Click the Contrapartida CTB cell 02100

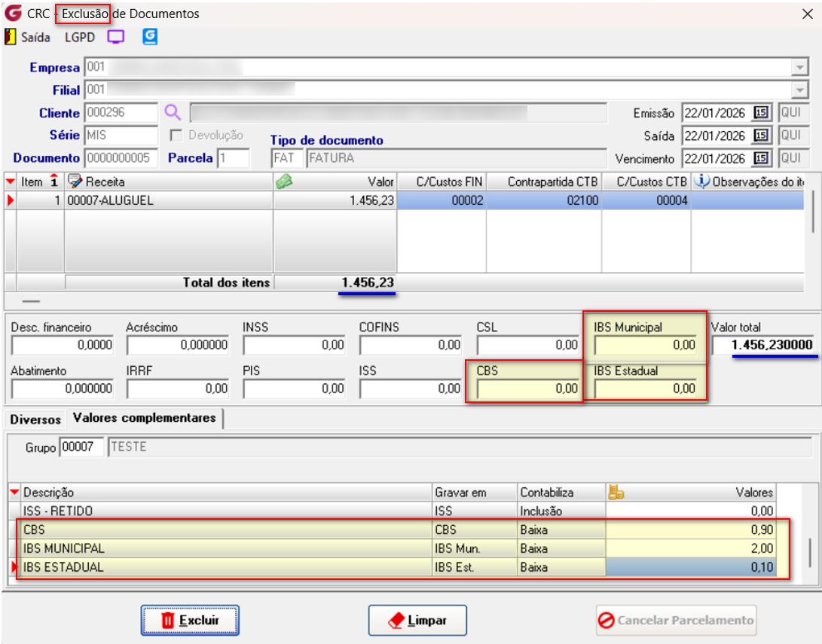[544, 200]
